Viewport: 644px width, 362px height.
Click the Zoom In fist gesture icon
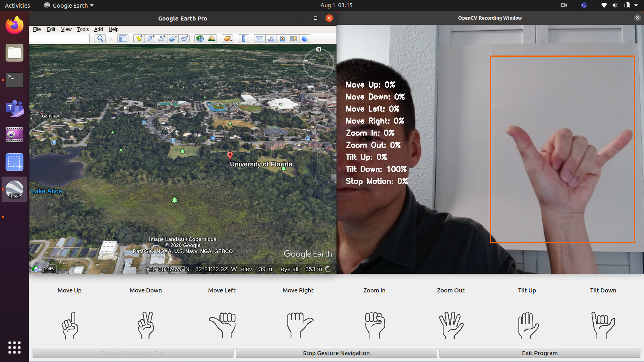[375, 325]
